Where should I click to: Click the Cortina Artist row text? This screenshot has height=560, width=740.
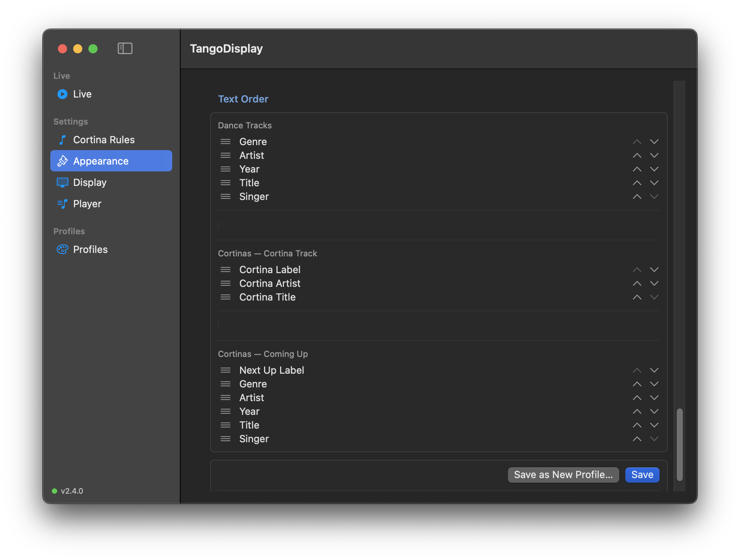pyautogui.click(x=270, y=283)
